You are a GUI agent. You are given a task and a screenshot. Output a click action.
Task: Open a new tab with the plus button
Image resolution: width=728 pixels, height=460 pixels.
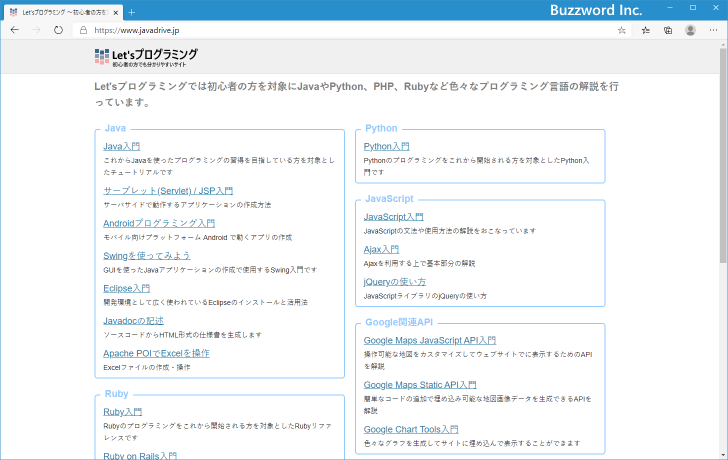(131, 13)
